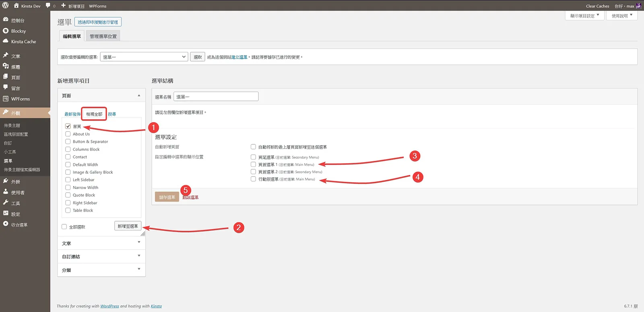The width and height of the screenshot is (644, 312).
Task: Check the 行動版選單 location checkbox
Action: point(253,179)
